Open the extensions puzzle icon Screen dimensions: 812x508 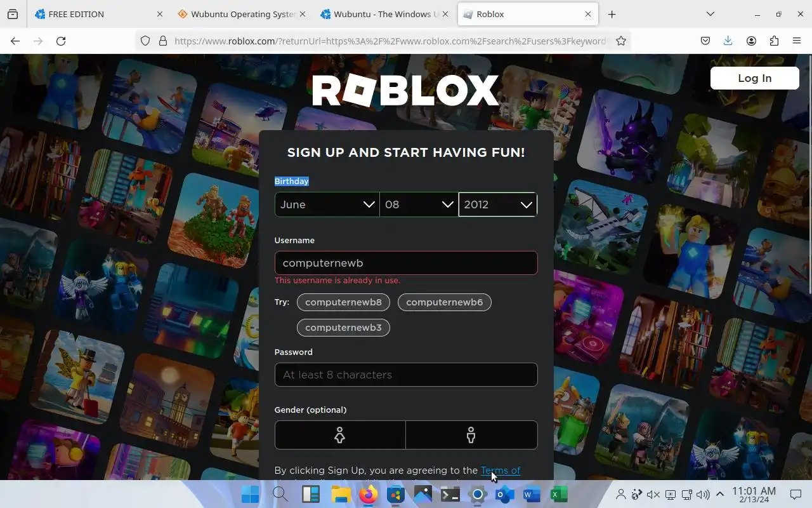point(774,41)
